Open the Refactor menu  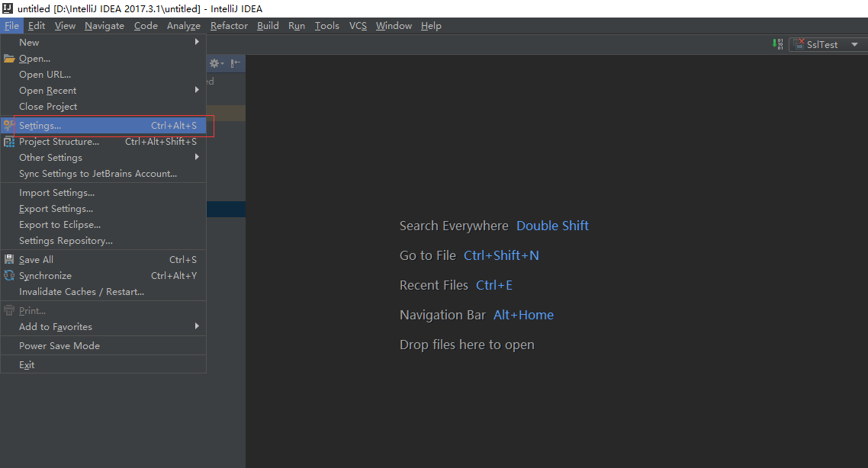tap(229, 26)
